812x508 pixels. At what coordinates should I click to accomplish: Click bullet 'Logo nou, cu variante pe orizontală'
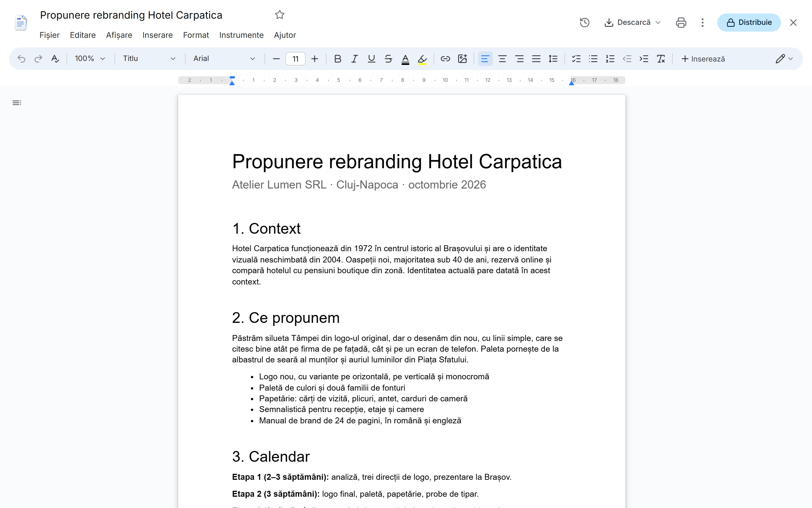click(374, 377)
